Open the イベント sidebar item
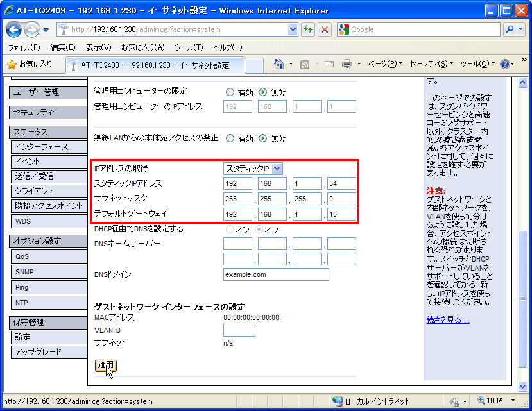The height and width of the screenshot is (411, 532). [49, 162]
